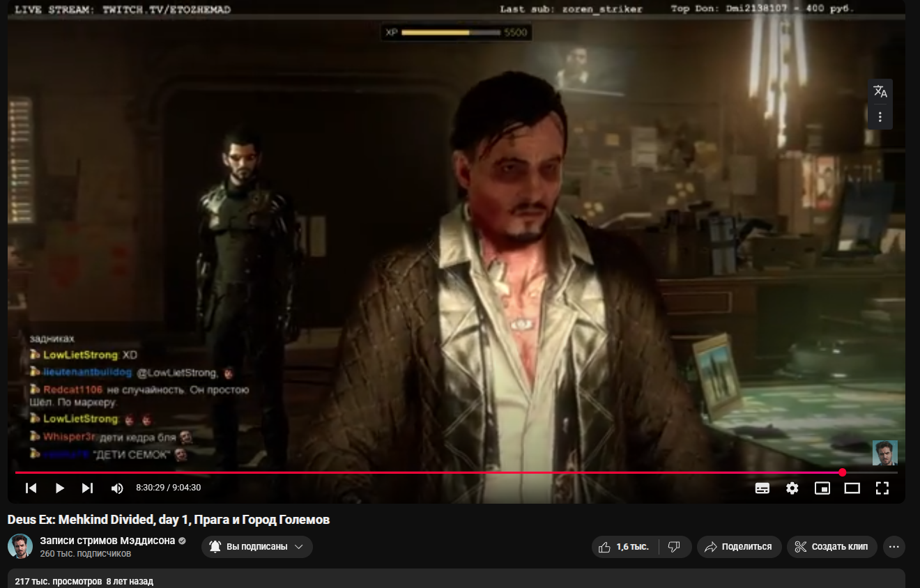Image resolution: width=920 pixels, height=588 pixels.
Task: Click the 260 тыс. подписчиков subscriber count
Action: click(x=85, y=554)
